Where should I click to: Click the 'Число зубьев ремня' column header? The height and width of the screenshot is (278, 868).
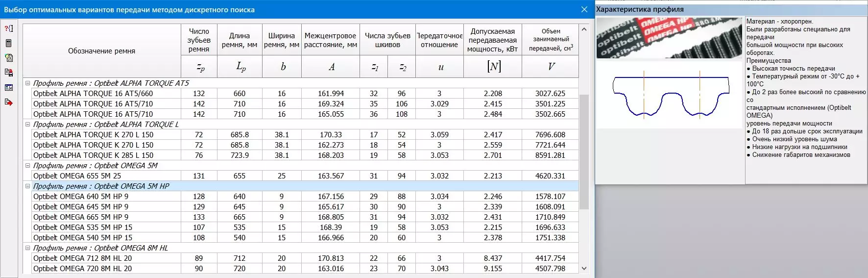pyautogui.click(x=199, y=40)
